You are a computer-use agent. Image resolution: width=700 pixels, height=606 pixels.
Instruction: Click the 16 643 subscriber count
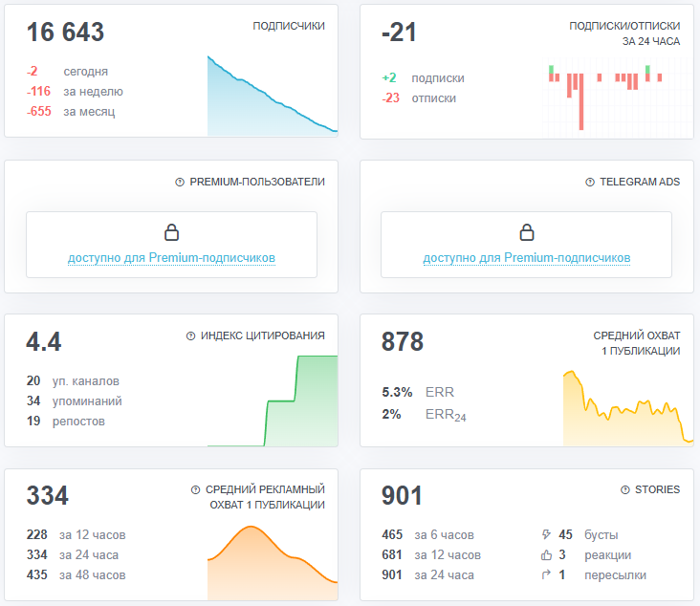pyautogui.click(x=65, y=33)
